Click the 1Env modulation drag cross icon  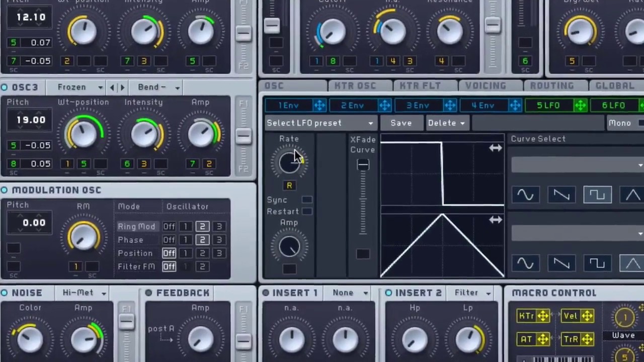coord(319,106)
